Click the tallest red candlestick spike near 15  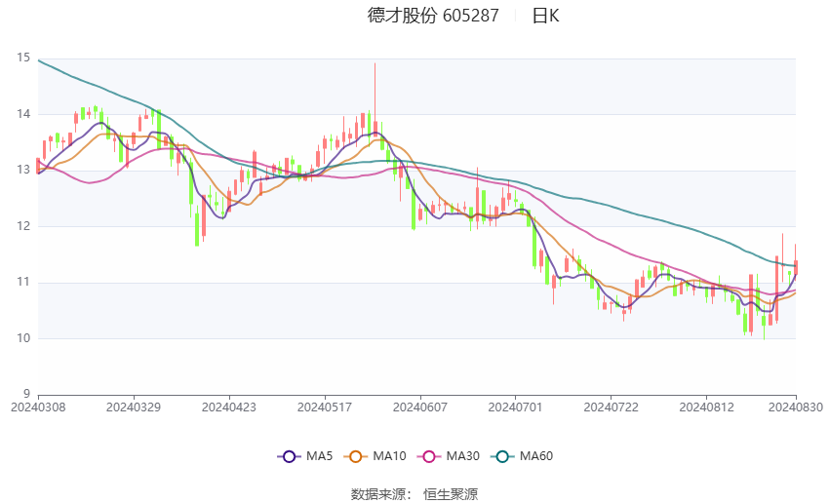pyautogui.click(x=375, y=88)
